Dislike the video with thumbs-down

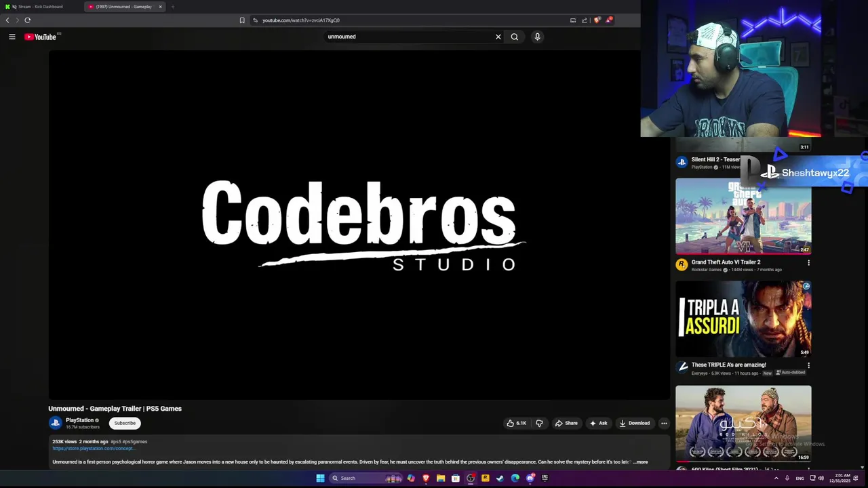pyautogui.click(x=539, y=423)
